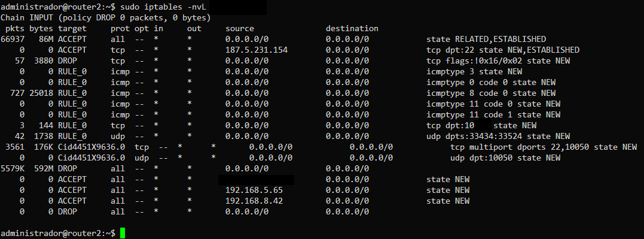This screenshot has width=644, height=239.
Task: Click ACCEPT target in the 192.168.8.42 row
Action: coord(72,201)
